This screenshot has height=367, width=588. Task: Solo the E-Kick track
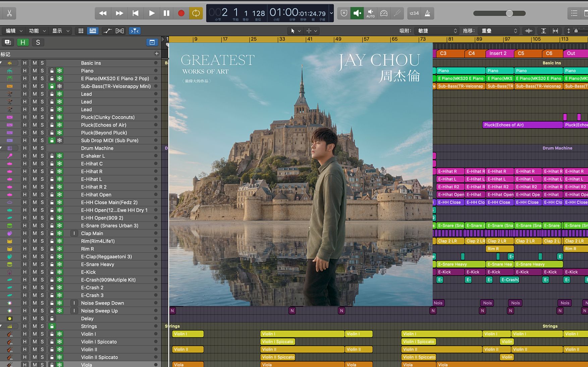[42, 272]
